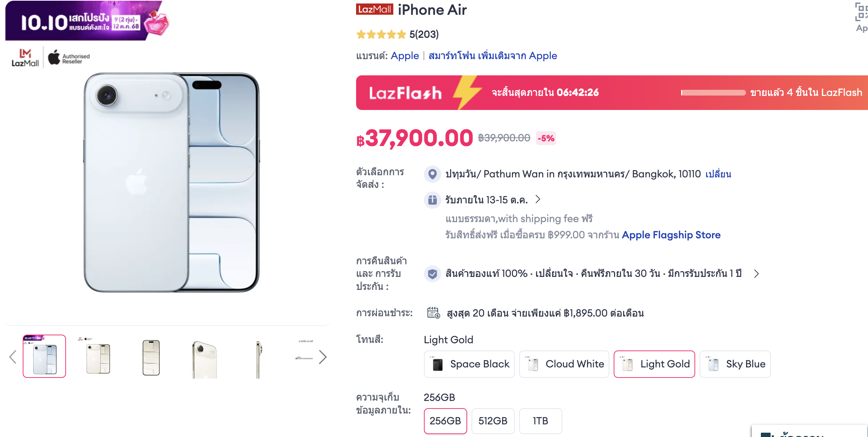Click the warranty shield check icon

point(432,274)
